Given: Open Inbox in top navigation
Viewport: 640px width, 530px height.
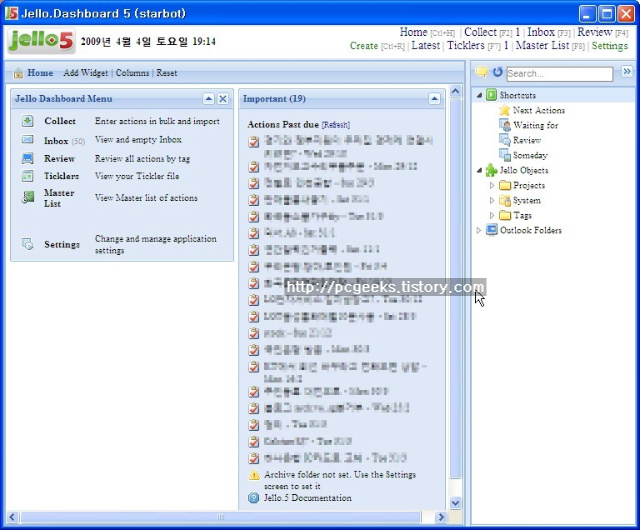Looking at the screenshot, I should (x=541, y=32).
